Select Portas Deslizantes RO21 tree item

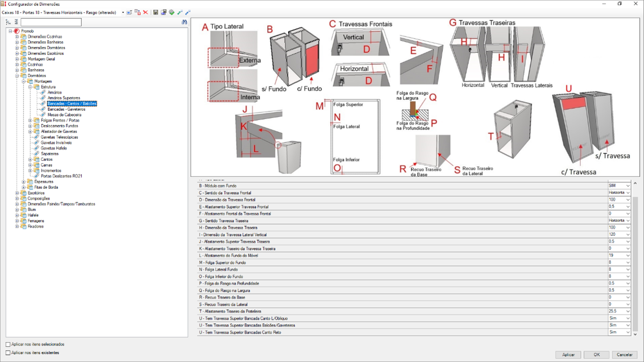pos(62,176)
